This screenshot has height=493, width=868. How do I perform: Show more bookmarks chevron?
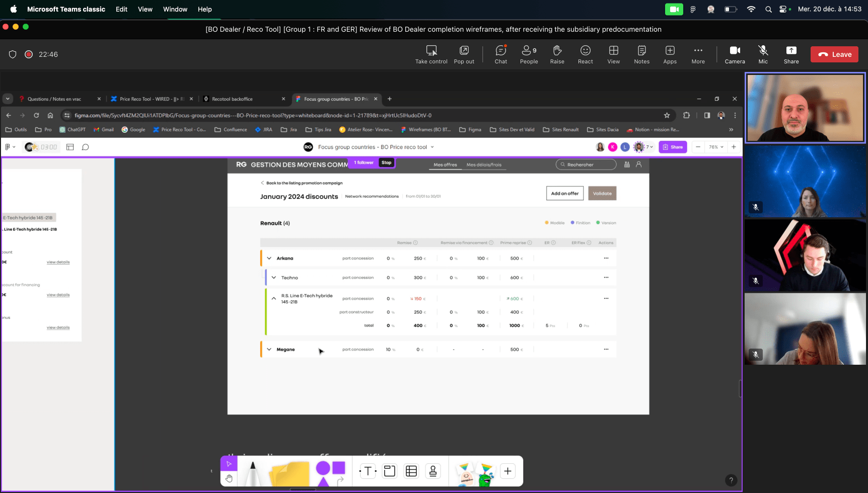coord(731,130)
